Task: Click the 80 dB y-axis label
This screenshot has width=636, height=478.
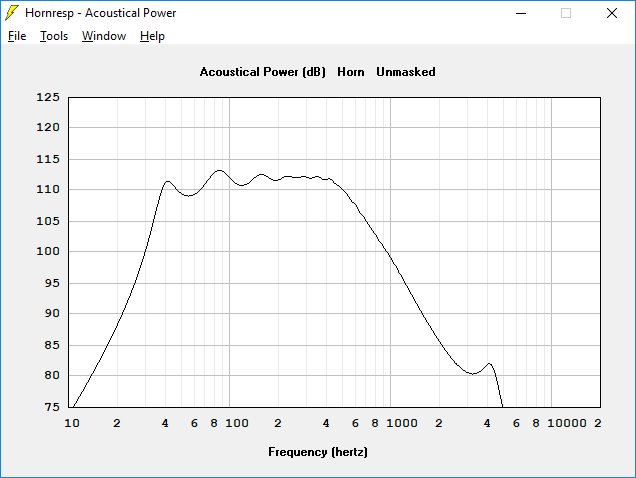Action: tap(52, 375)
